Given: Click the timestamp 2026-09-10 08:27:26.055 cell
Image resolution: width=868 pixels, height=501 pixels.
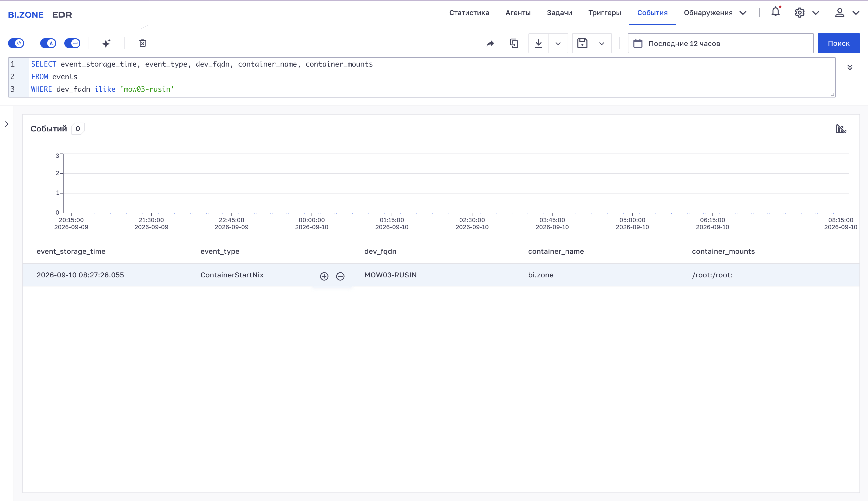Looking at the screenshot, I should (80, 275).
